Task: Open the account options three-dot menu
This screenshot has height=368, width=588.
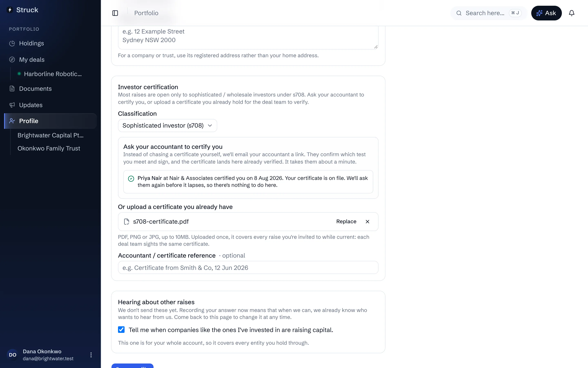Action: pos(91,355)
